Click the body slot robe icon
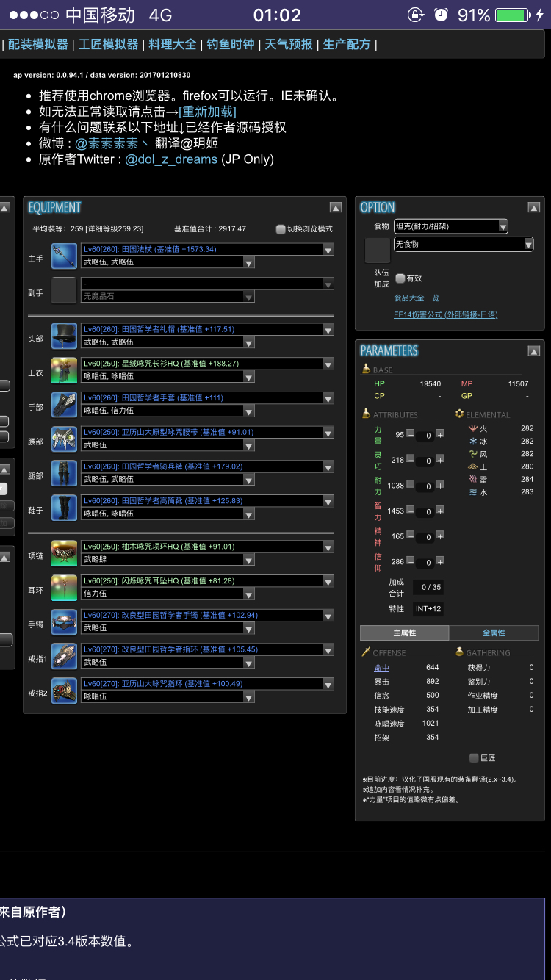 point(65,370)
